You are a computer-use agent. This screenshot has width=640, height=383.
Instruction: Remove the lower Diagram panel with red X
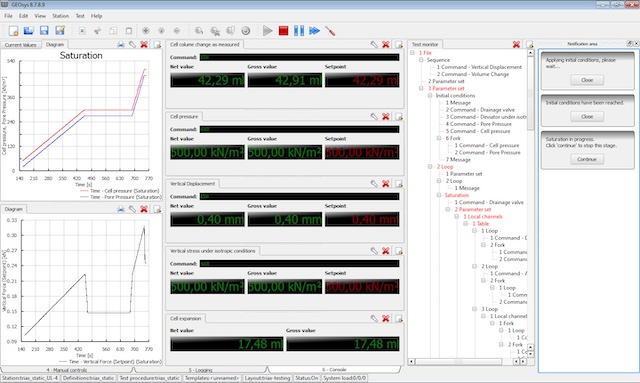point(144,209)
